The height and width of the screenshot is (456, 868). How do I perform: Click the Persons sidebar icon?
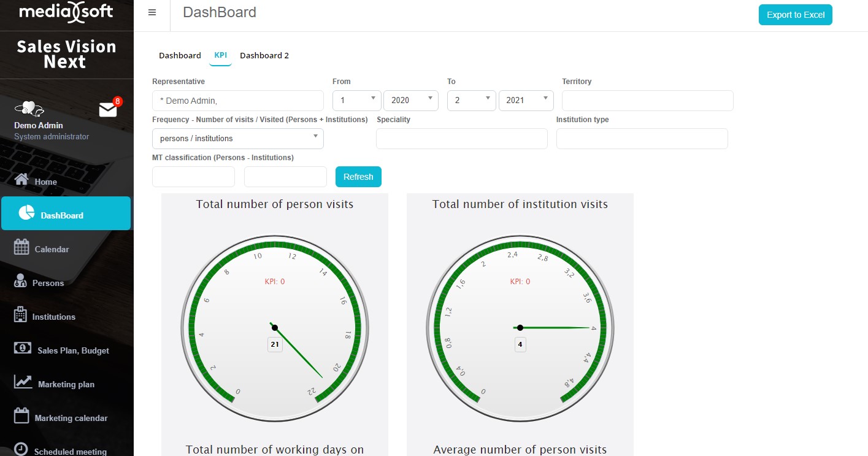coord(21,281)
